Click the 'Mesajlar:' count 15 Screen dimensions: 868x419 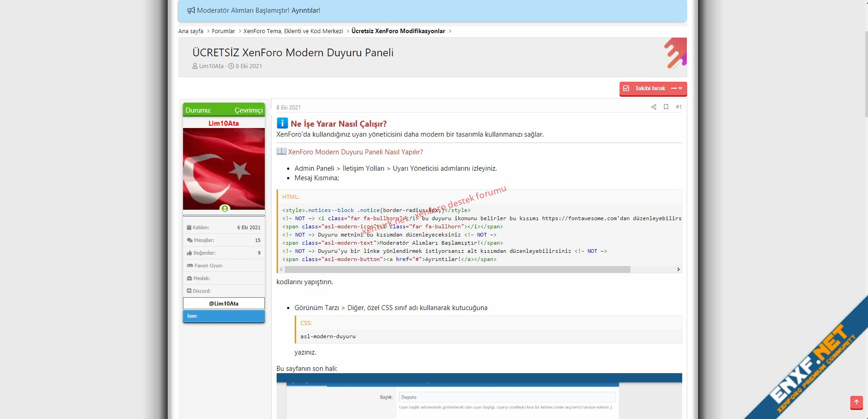pyautogui.click(x=258, y=240)
